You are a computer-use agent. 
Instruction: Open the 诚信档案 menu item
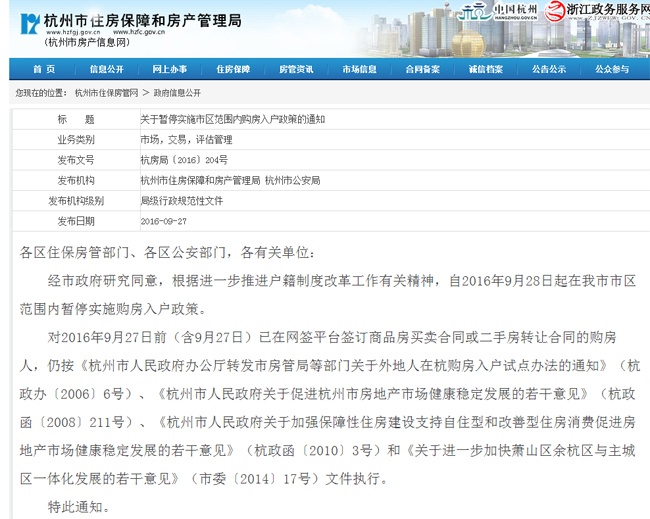click(486, 69)
